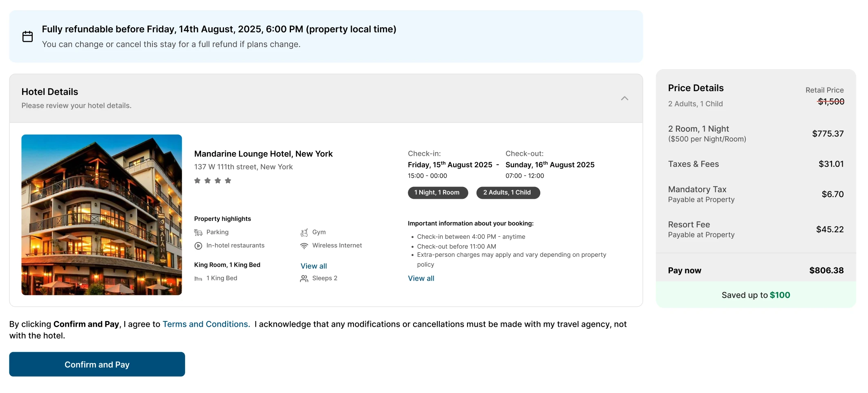Click the Resort Fee label
868x393 pixels.
[x=689, y=225]
